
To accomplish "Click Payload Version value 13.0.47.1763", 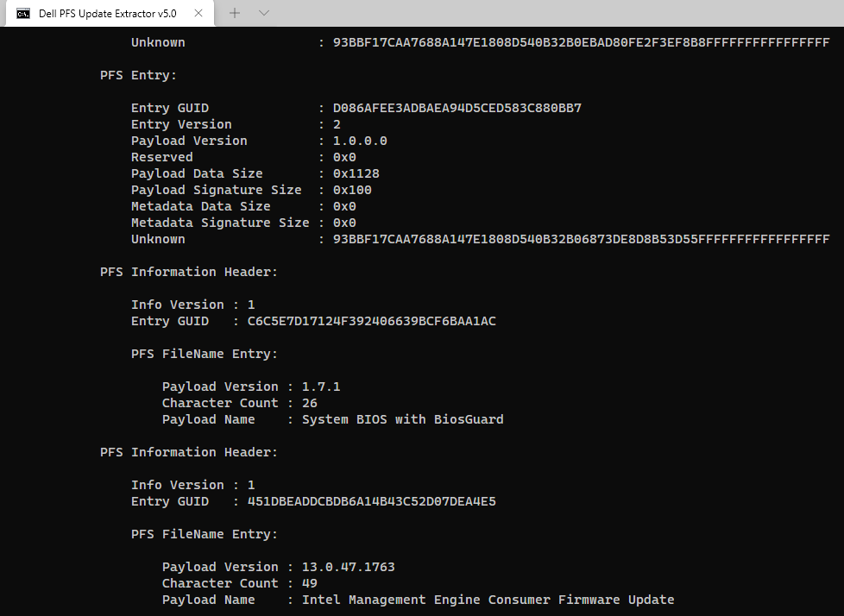I will 349,567.
